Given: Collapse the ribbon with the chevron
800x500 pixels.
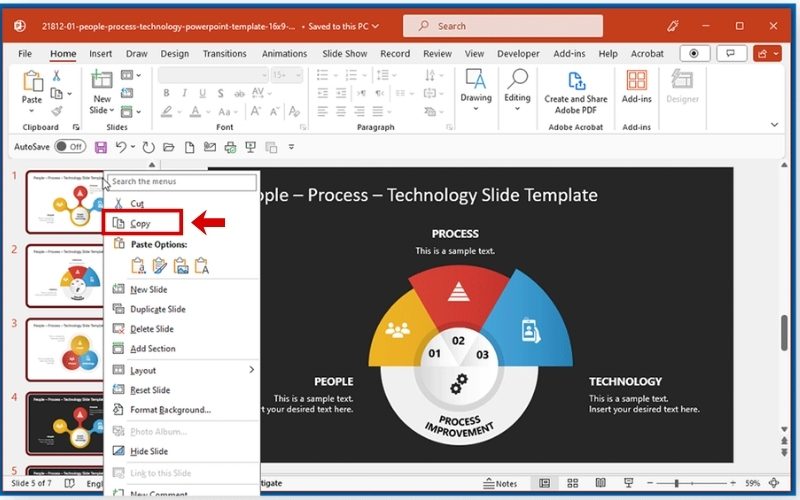Looking at the screenshot, I should click(774, 124).
